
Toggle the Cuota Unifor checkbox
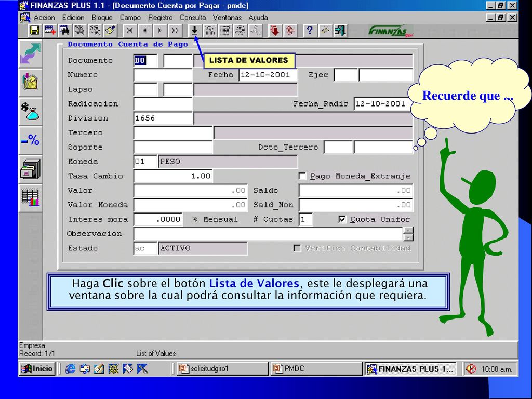[x=342, y=219]
